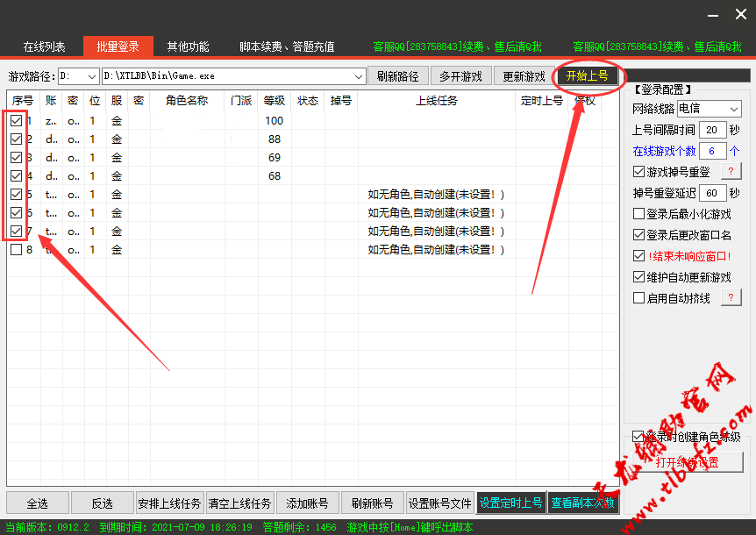Uncheck the checkbox for row 5
This screenshot has height=535, width=756.
tap(17, 195)
